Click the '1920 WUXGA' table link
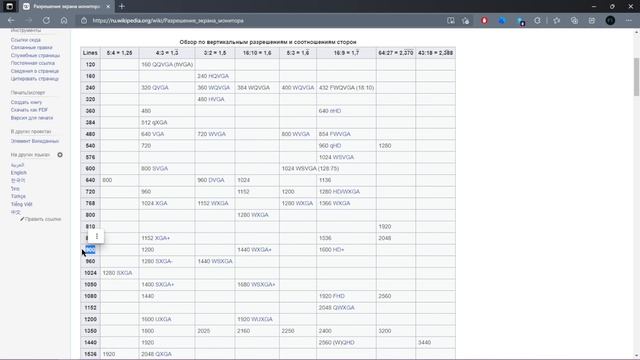The width and height of the screenshot is (640, 360). point(255,319)
